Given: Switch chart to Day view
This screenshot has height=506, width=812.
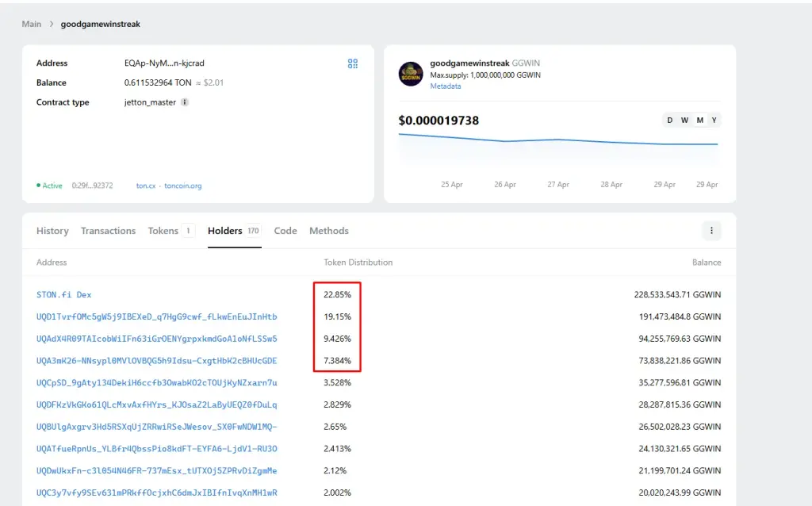Looking at the screenshot, I should tap(669, 121).
